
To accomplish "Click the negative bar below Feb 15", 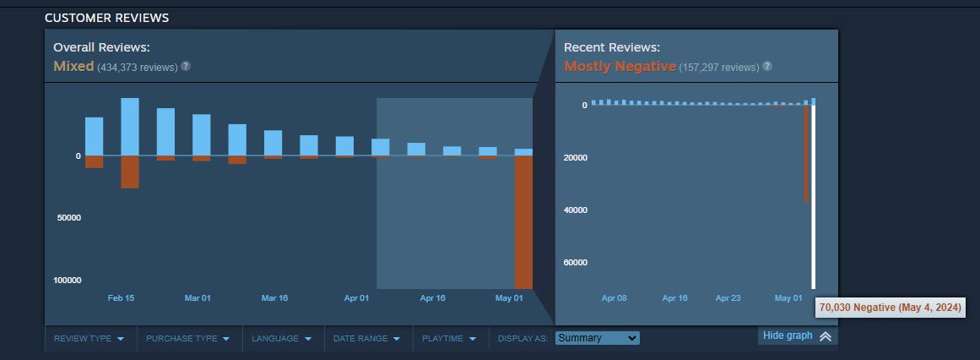I will coord(130,172).
